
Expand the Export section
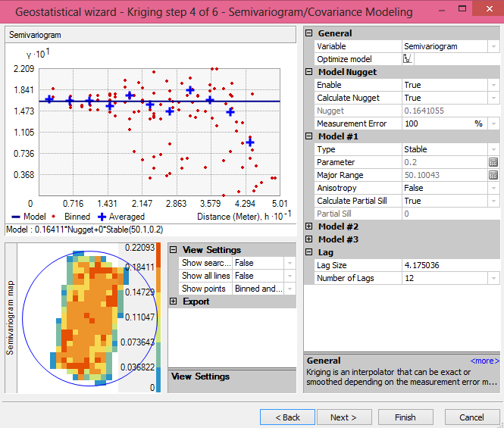tap(174, 301)
